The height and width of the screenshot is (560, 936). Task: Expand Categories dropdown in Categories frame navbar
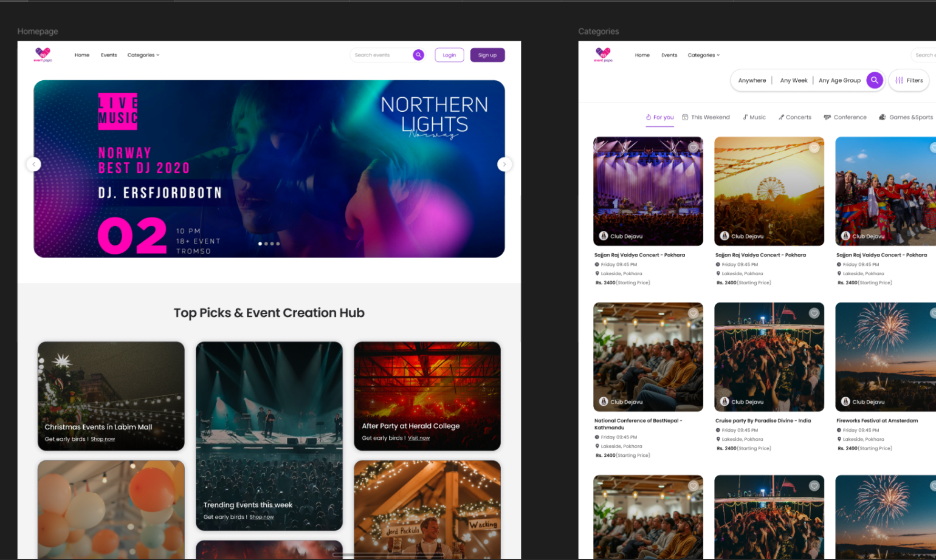704,55
